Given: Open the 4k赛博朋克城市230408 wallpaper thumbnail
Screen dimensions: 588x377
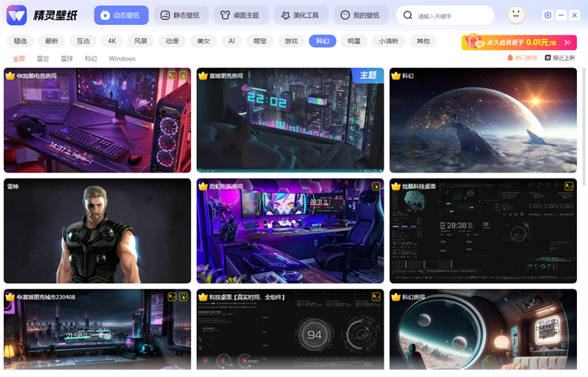Looking at the screenshot, I should click(x=97, y=329).
